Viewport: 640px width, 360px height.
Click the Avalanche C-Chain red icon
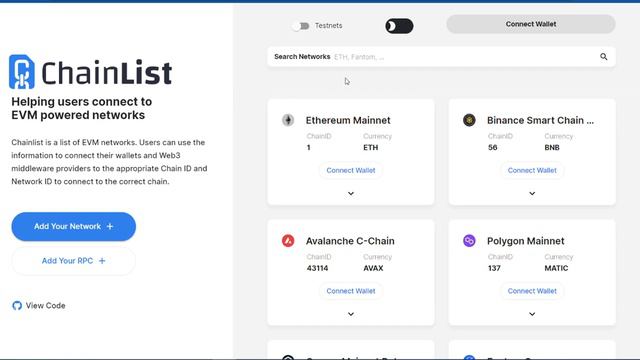pos(288,241)
